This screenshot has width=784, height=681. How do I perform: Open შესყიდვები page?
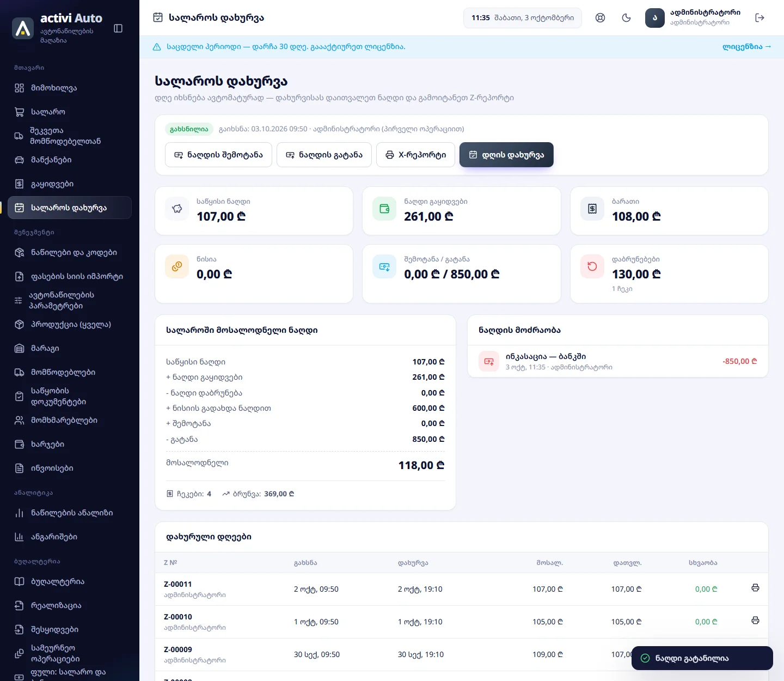point(70,629)
